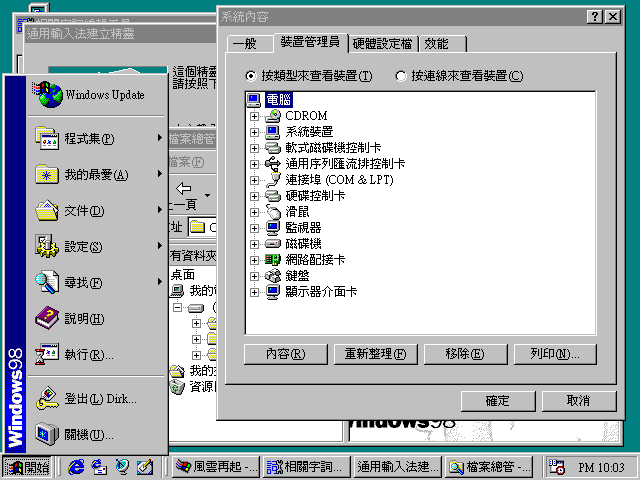Expand the 顯示器介面卡 tree node
Screen dimensions: 640x480
(x=254, y=292)
